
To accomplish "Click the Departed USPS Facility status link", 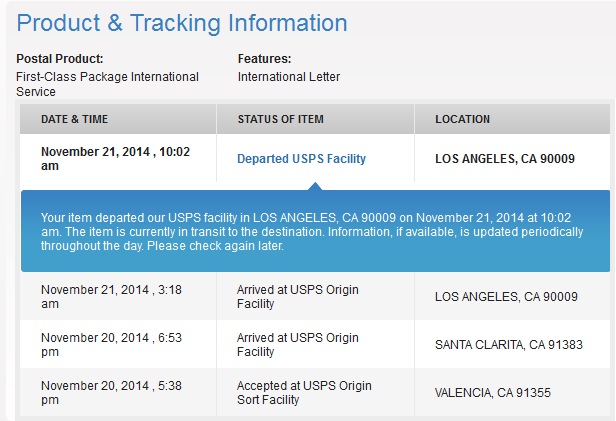I will [x=301, y=159].
